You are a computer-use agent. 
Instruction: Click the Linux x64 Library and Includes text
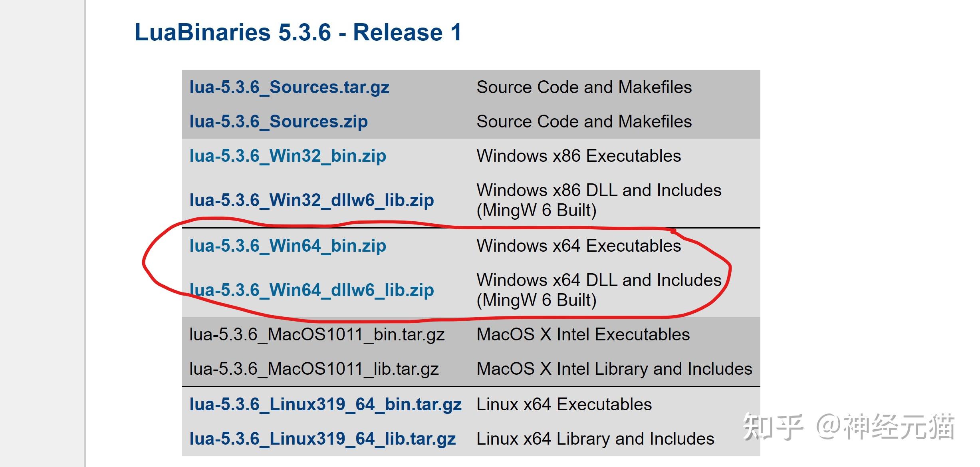(595, 439)
